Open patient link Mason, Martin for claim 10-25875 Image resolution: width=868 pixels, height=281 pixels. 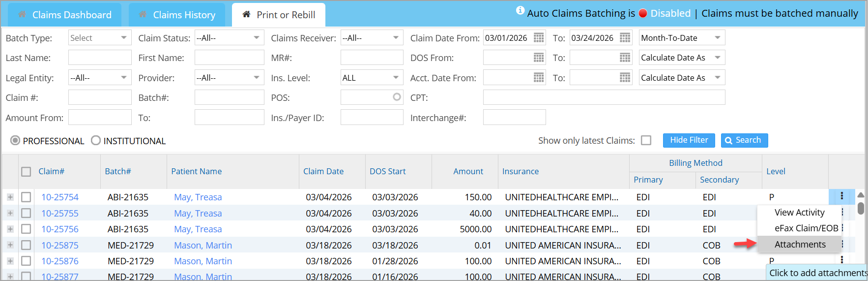tap(203, 245)
